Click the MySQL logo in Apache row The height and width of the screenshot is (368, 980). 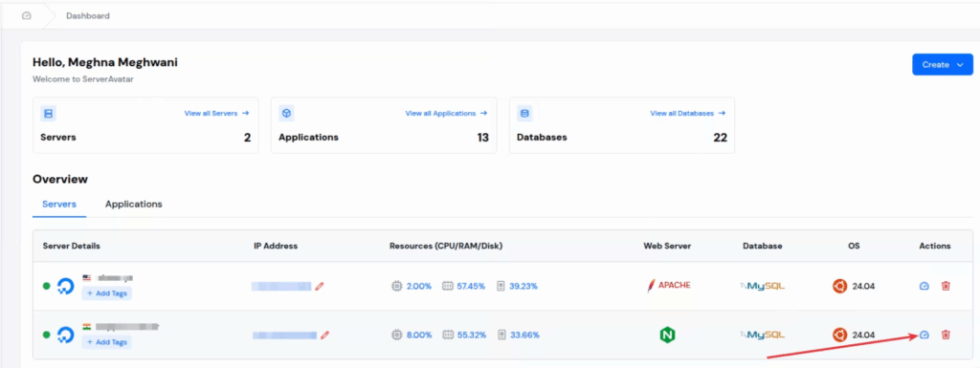point(762,287)
